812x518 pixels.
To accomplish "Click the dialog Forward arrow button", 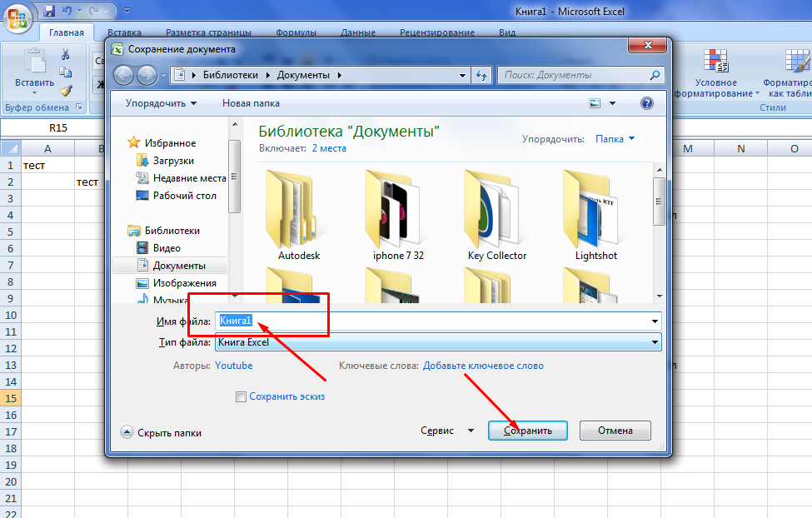I will pos(147,75).
